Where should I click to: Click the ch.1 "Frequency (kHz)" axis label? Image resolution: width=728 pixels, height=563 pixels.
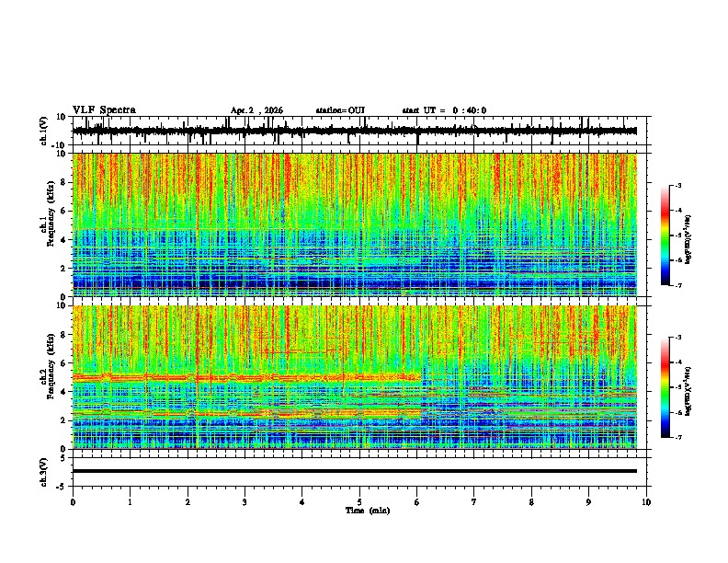coord(51,214)
